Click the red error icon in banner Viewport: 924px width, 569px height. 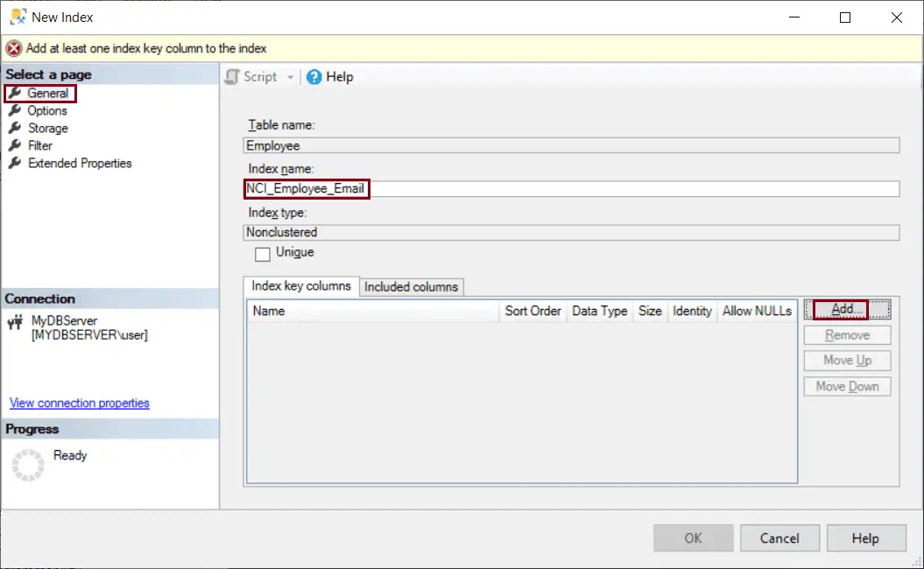point(14,49)
